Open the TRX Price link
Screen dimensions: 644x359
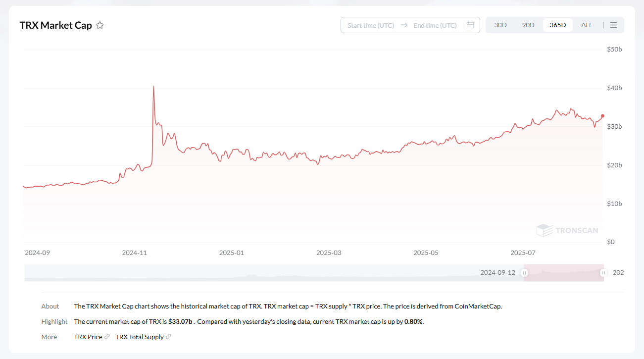pyautogui.click(x=88, y=337)
